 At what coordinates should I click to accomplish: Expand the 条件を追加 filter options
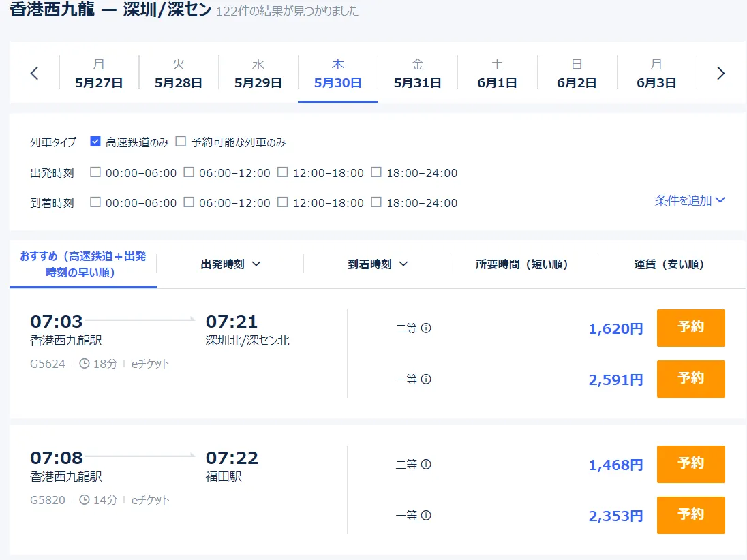pos(690,200)
